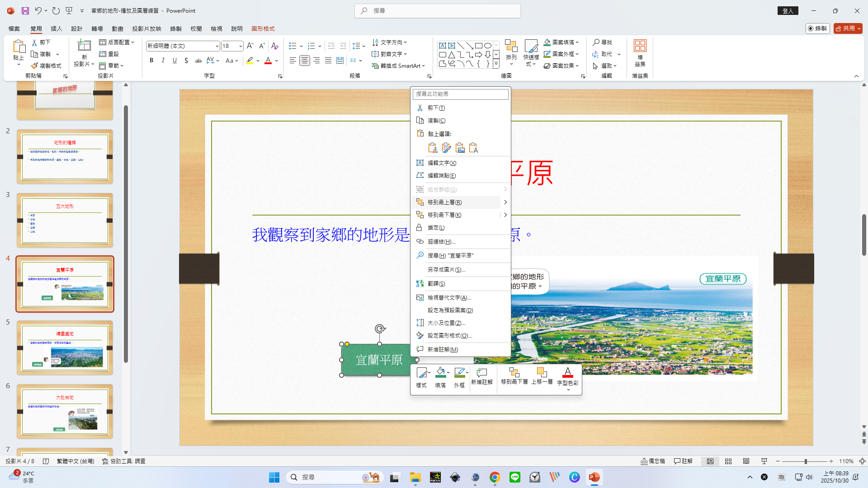868x488 pixels.
Task: Toggle Underline text formatting
Action: tap(175, 61)
